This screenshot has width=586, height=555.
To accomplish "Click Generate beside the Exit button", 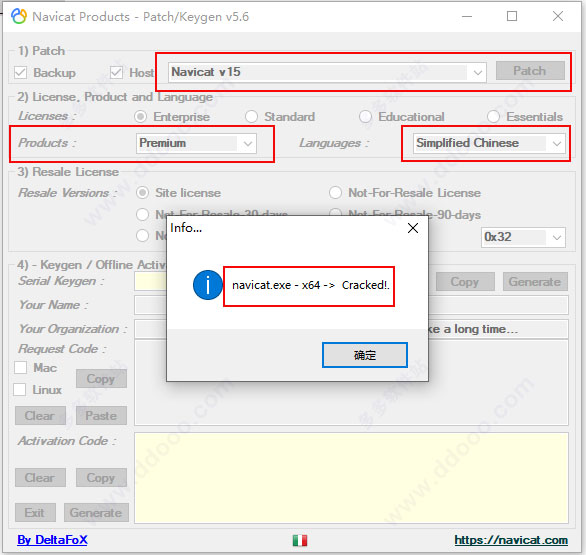I will pos(96,512).
